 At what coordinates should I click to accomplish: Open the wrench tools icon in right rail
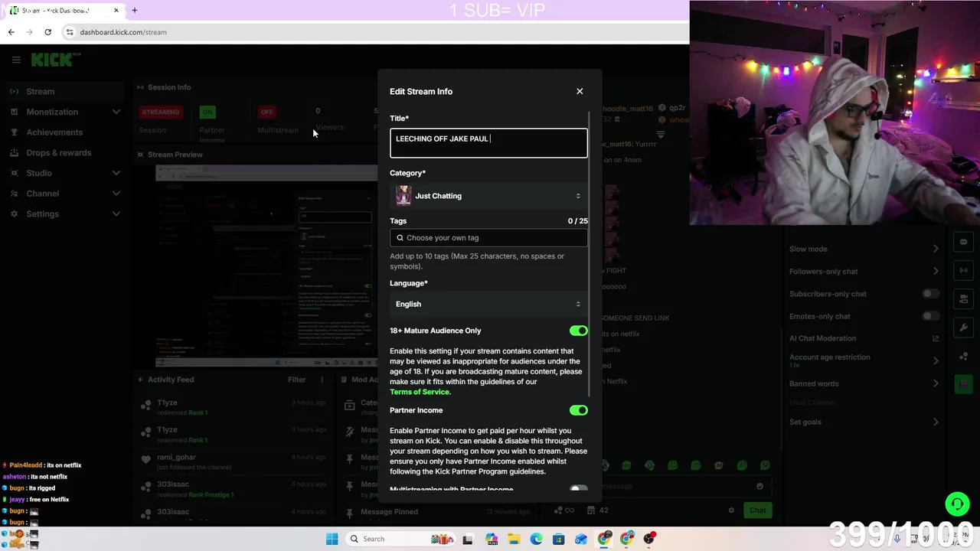963,328
